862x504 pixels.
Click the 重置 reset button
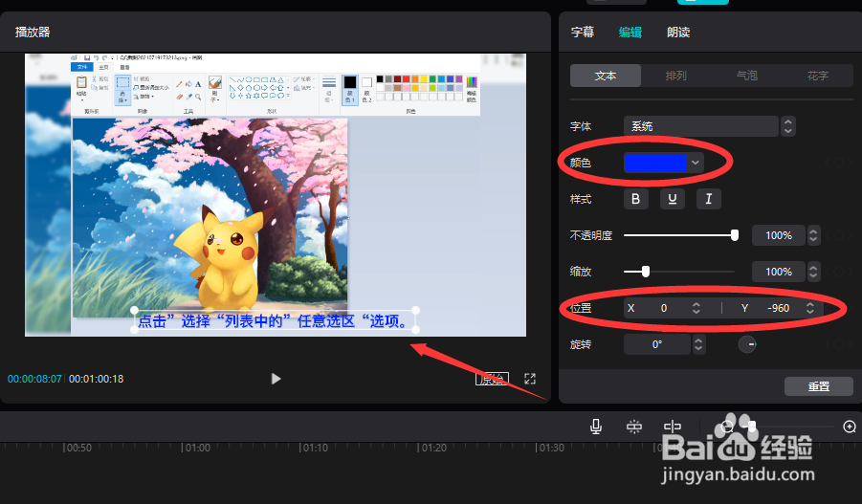pos(819,386)
